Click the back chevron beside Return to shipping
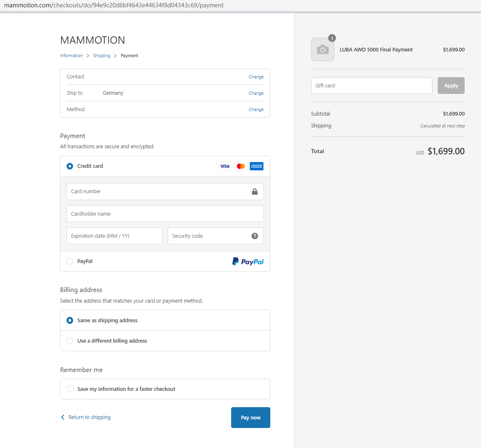This screenshot has width=481, height=448. click(x=62, y=417)
